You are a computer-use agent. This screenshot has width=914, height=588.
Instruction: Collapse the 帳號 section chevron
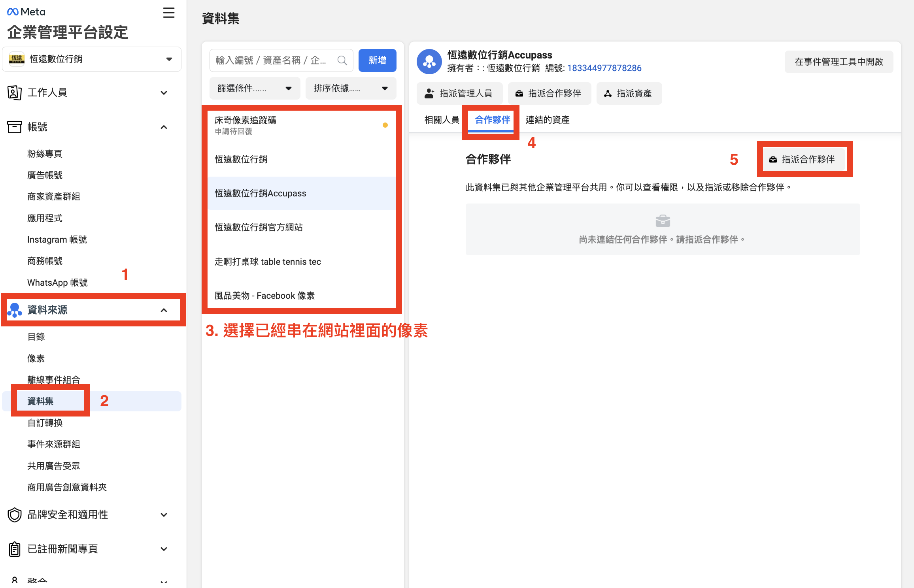tap(164, 127)
